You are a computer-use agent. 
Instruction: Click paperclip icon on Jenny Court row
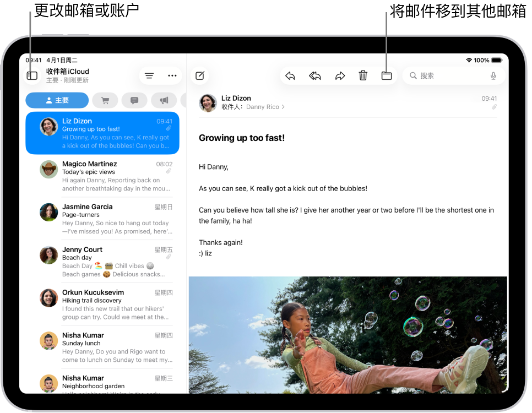point(169,257)
